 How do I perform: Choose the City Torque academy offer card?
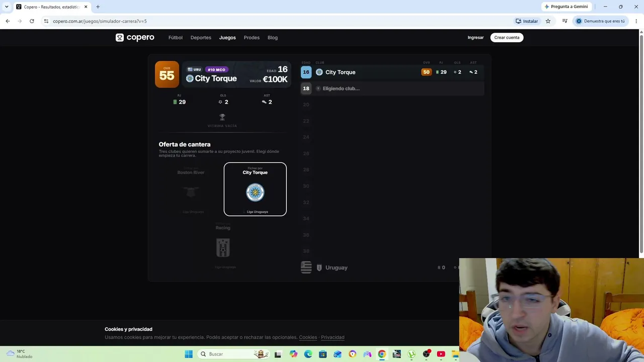point(255,189)
